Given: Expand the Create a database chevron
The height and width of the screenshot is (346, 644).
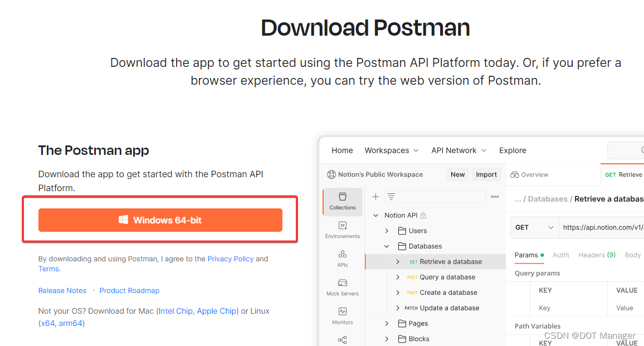Looking at the screenshot, I should (x=398, y=293).
